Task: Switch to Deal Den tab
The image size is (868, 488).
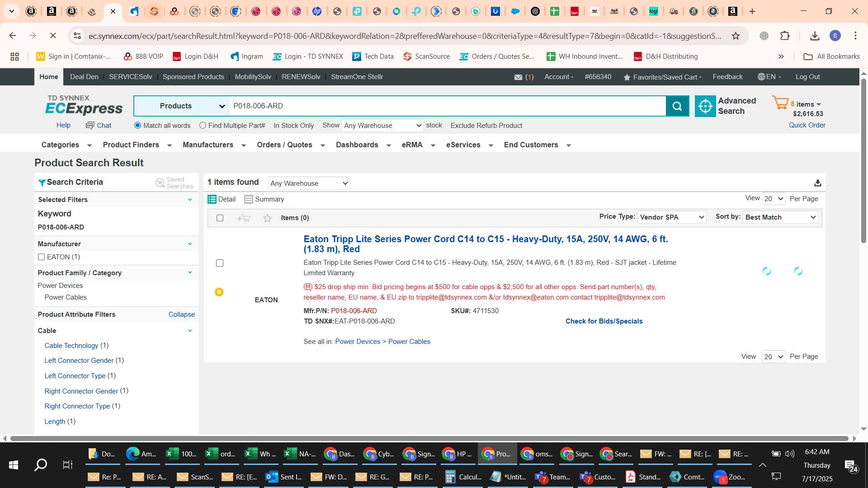Action: pos(84,77)
